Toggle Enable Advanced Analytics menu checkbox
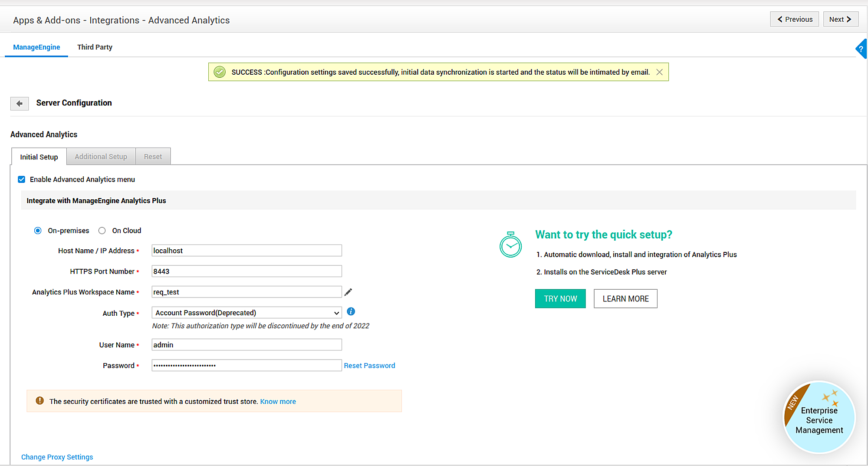Image resolution: width=868 pixels, height=466 pixels. 22,179
